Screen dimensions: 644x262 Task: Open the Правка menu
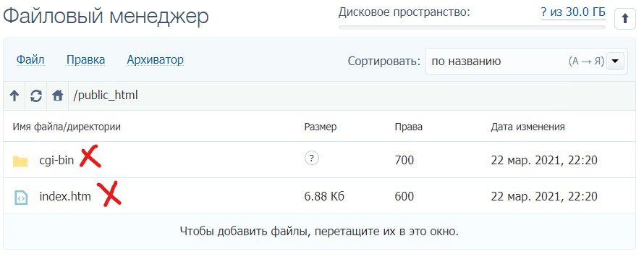point(85,60)
